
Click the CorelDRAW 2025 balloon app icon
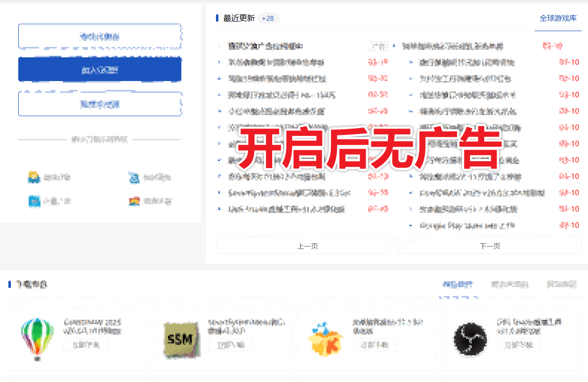point(37,340)
